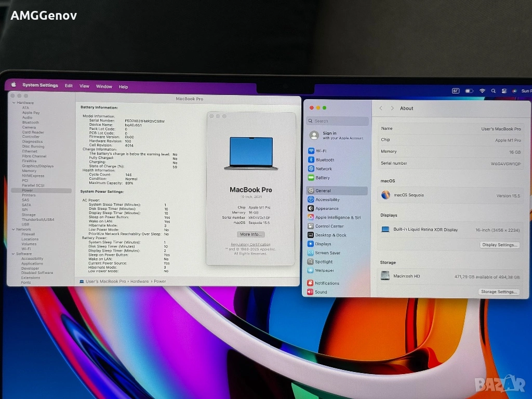The image size is (532, 399).
Task: Click the Spotlight magnifier in menu bar
Action: (493, 91)
